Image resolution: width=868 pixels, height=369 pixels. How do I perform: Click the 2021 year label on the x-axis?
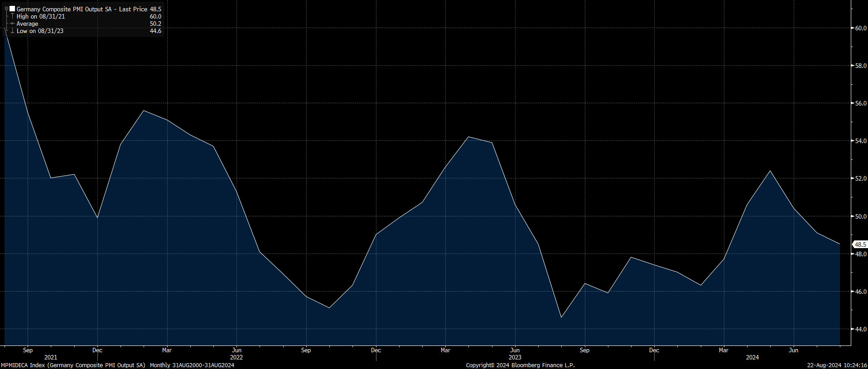tap(51, 357)
